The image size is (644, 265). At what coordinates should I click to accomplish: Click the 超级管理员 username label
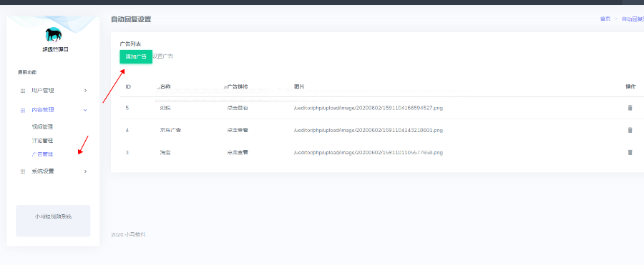click(55, 49)
